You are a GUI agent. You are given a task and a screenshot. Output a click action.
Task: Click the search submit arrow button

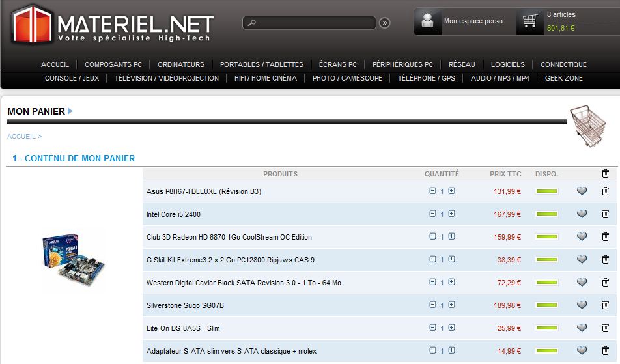click(385, 23)
